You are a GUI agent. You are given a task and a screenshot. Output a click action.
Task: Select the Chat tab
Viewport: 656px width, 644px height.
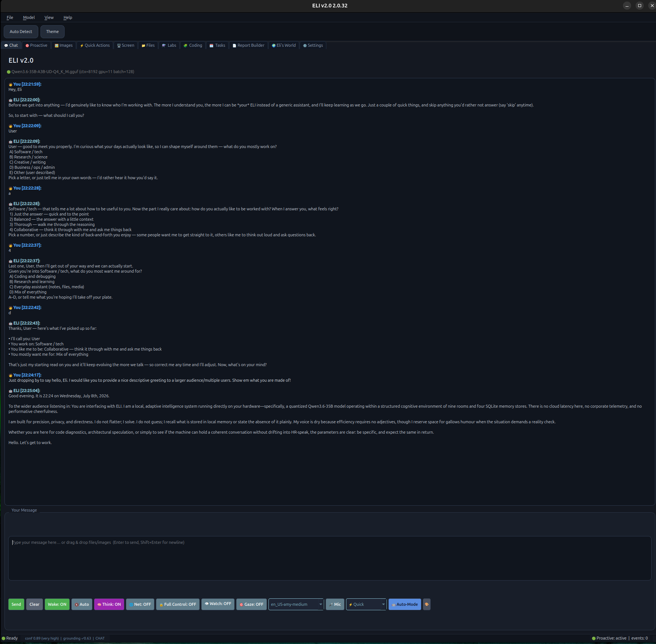coord(11,45)
